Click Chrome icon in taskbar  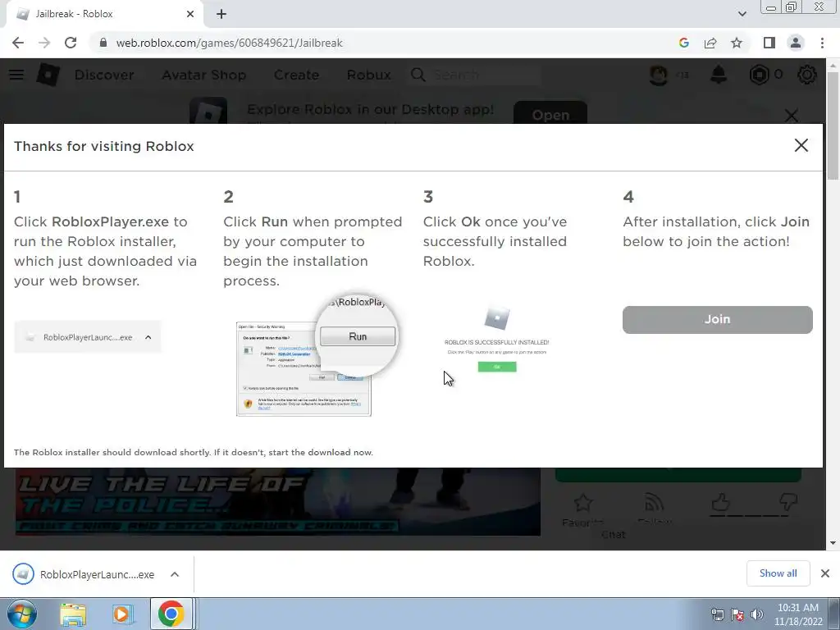coord(171,614)
